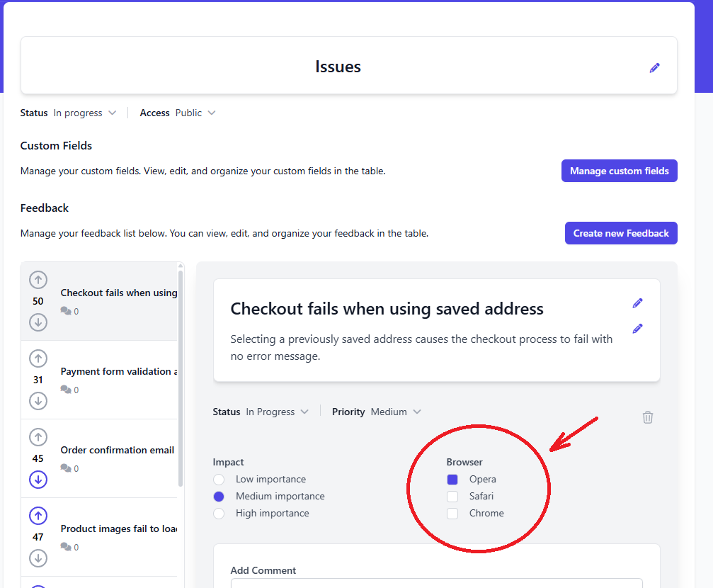Upvote 'Product images fail to load' item
The width and height of the screenshot is (713, 588).
click(x=38, y=516)
